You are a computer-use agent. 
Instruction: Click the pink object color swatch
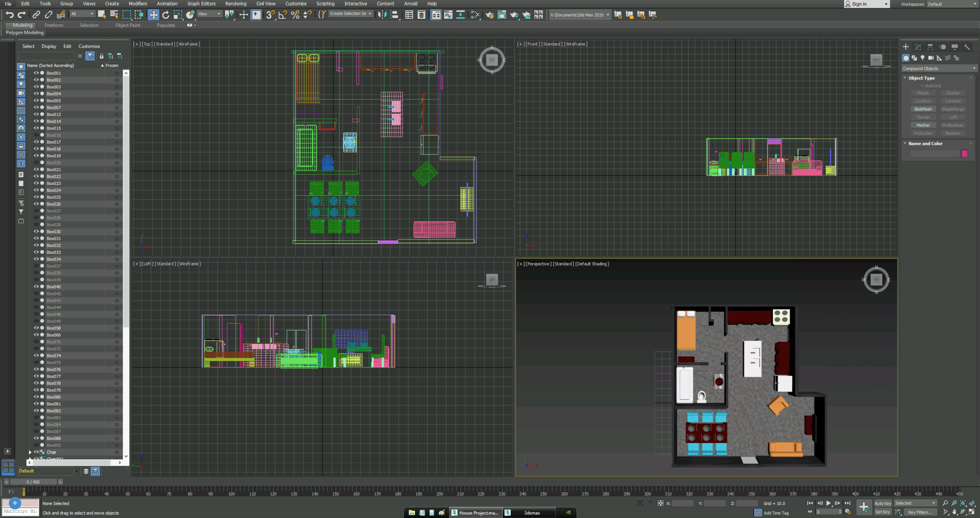click(x=964, y=153)
